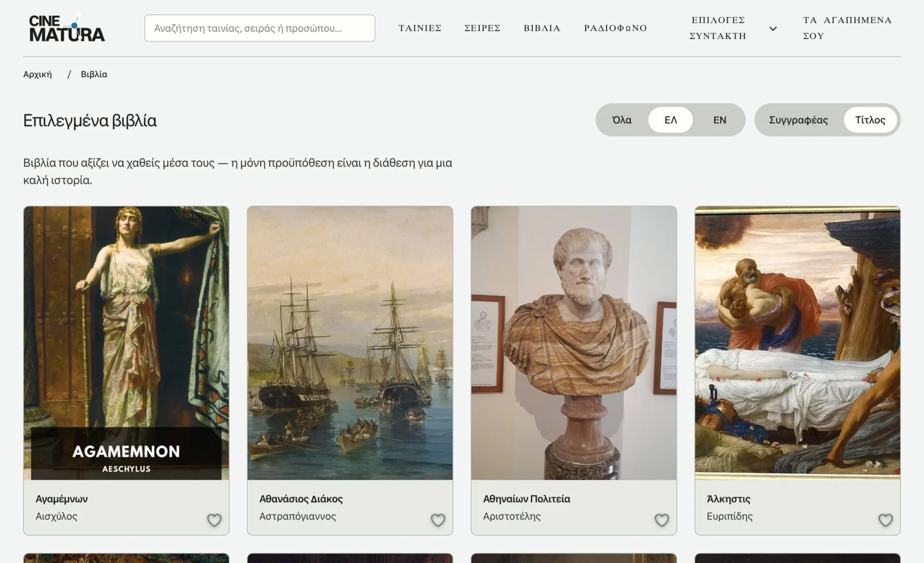Click author name Ευριπίδης
The width and height of the screenshot is (924, 563).
[x=729, y=516]
